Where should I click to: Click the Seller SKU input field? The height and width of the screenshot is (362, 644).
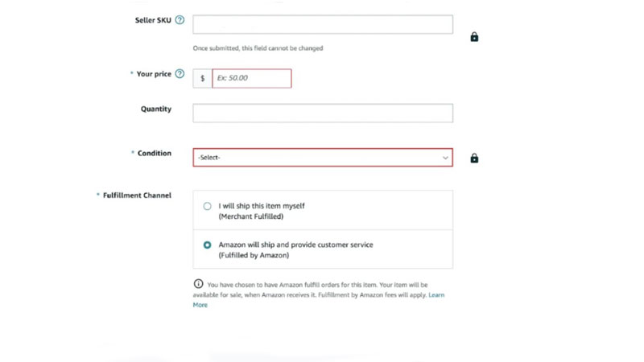[323, 25]
